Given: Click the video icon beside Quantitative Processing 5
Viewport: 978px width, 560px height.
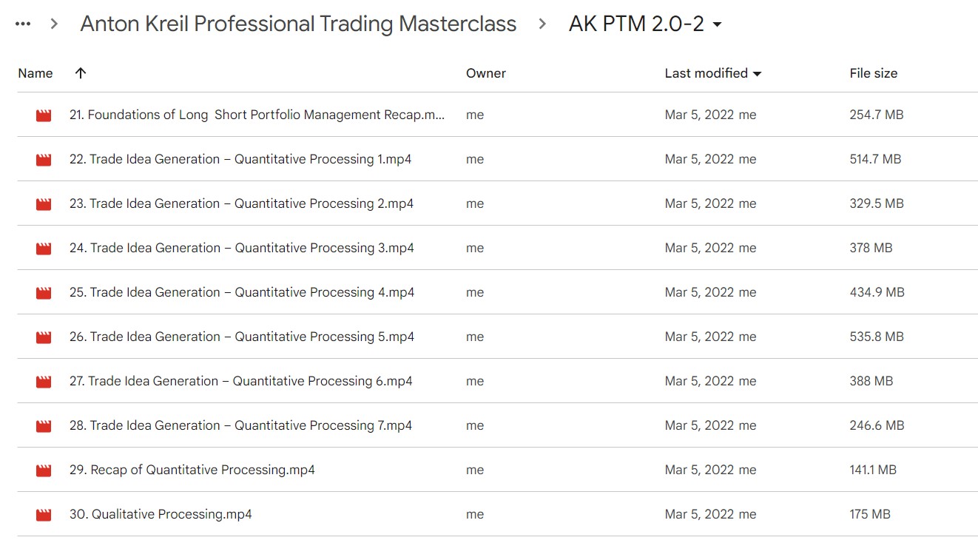Looking at the screenshot, I should [43, 337].
